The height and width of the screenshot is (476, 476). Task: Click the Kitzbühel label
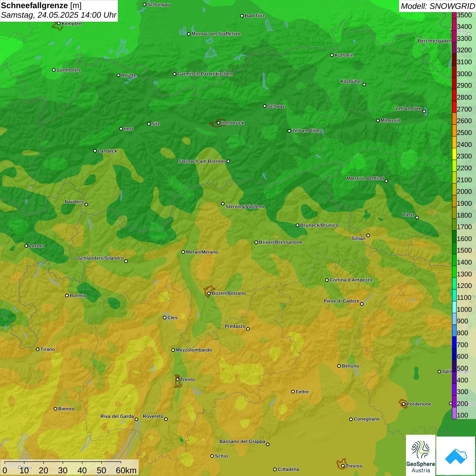point(351,81)
